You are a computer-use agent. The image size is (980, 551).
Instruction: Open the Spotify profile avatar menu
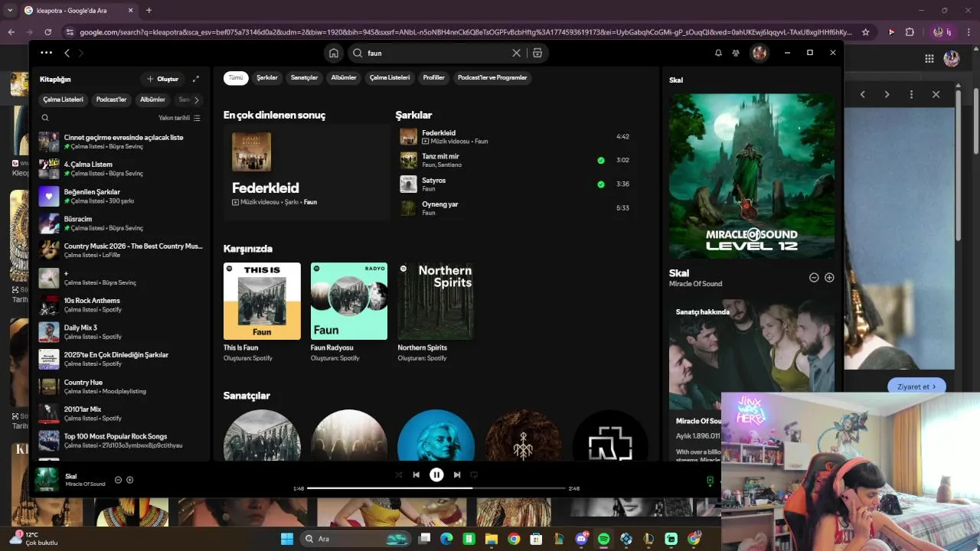pos(759,53)
